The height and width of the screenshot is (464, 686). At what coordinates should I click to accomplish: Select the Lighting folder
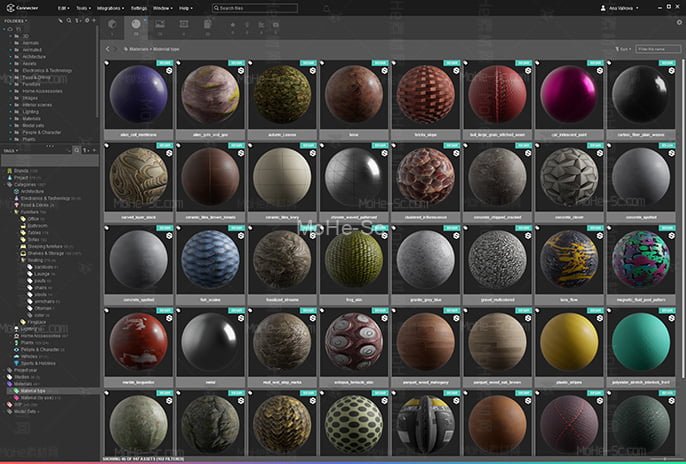(x=29, y=114)
